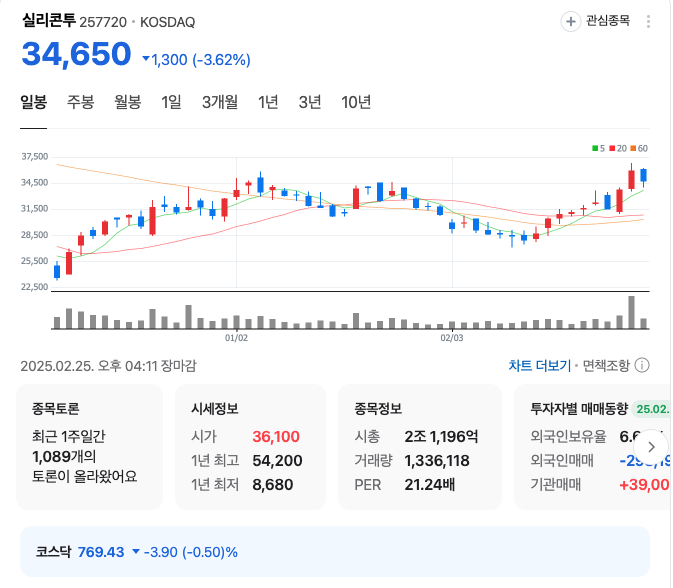Open the 시세정보 card
This screenshot has width=673, height=588.
click(250, 447)
